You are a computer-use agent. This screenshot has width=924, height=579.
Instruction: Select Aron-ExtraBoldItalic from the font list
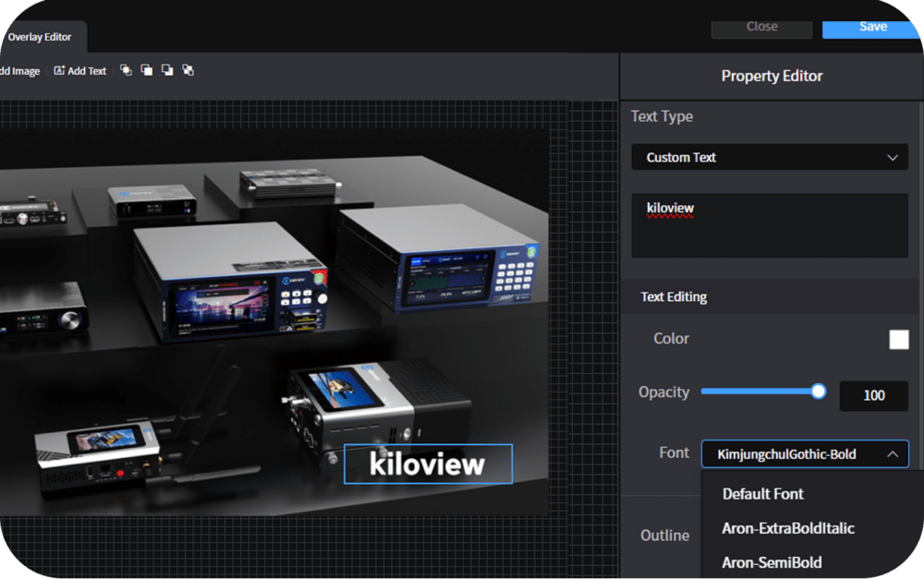tap(788, 528)
